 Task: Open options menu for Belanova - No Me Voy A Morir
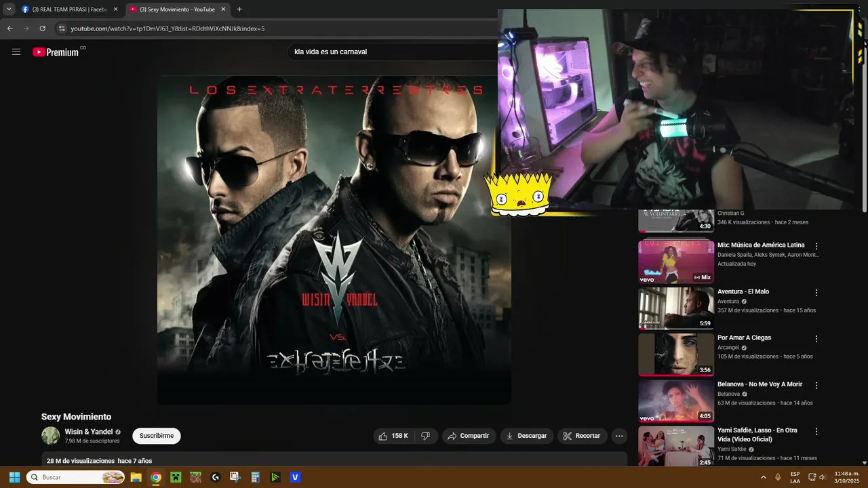tap(816, 385)
